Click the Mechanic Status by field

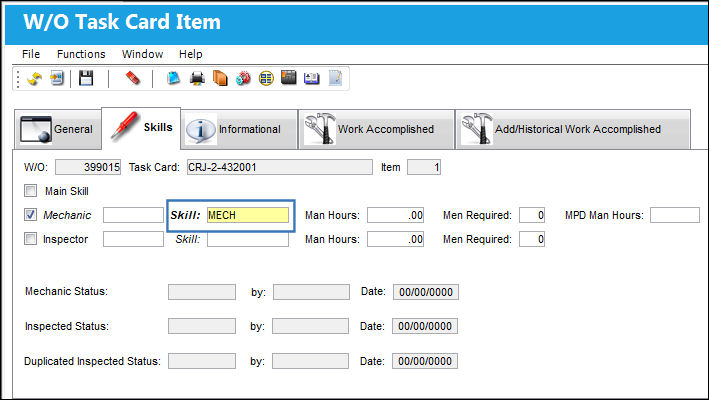(311, 292)
